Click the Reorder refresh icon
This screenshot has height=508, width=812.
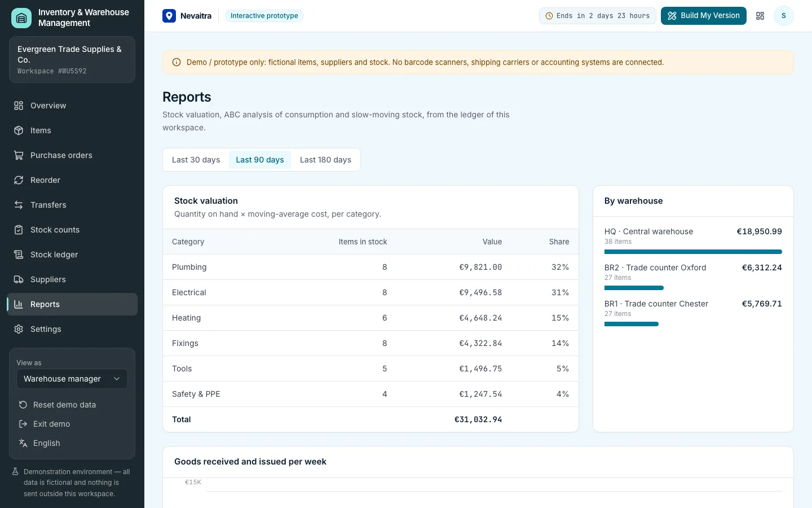coord(19,180)
